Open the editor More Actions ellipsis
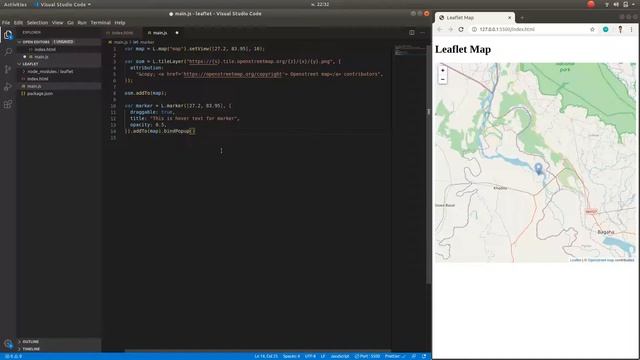 click(x=422, y=33)
